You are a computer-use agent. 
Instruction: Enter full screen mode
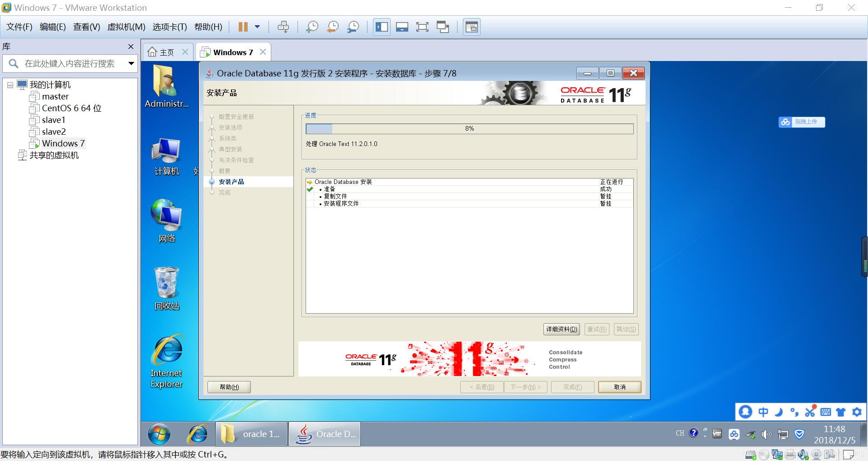coord(422,27)
